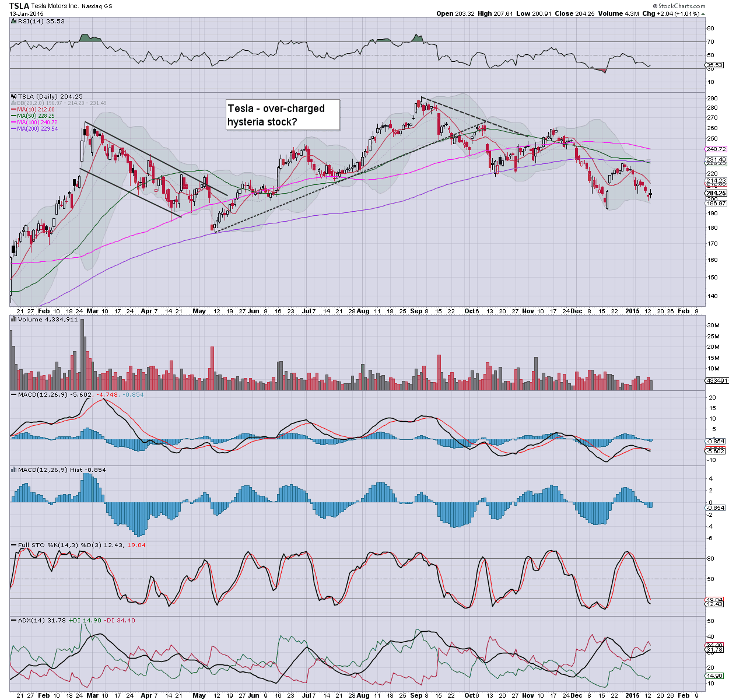The image size is (729, 700).
Task: Click the High 207.61 value
Action: 495,13
